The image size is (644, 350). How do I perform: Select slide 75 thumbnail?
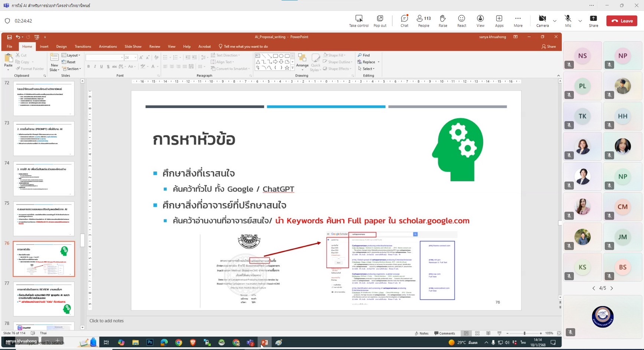pyautogui.click(x=44, y=219)
